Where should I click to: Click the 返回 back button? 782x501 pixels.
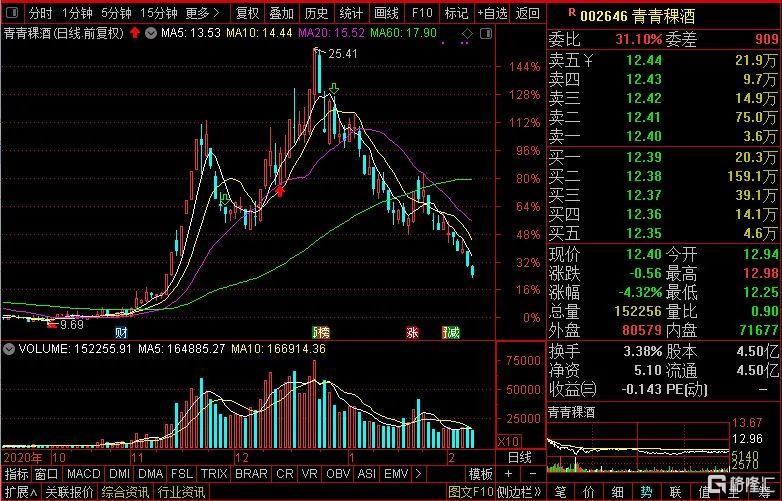pyautogui.click(x=528, y=13)
